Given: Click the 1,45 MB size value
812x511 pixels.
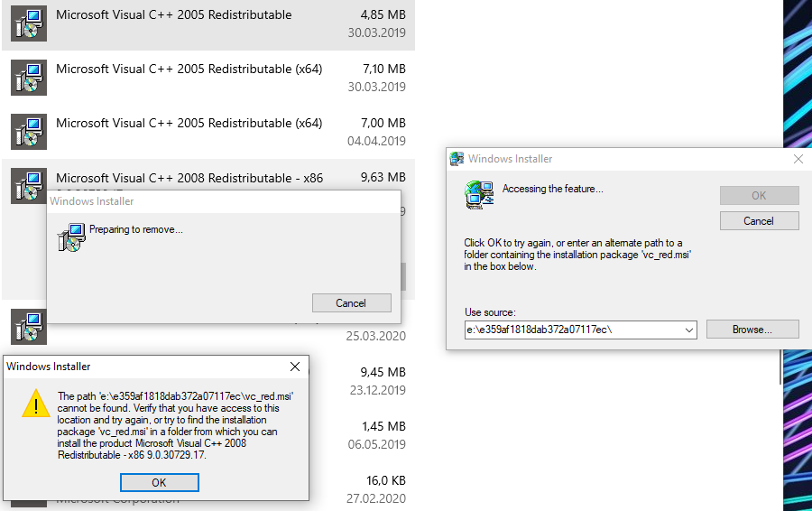Looking at the screenshot, I should pyautogui.click(x=383, y=426).
